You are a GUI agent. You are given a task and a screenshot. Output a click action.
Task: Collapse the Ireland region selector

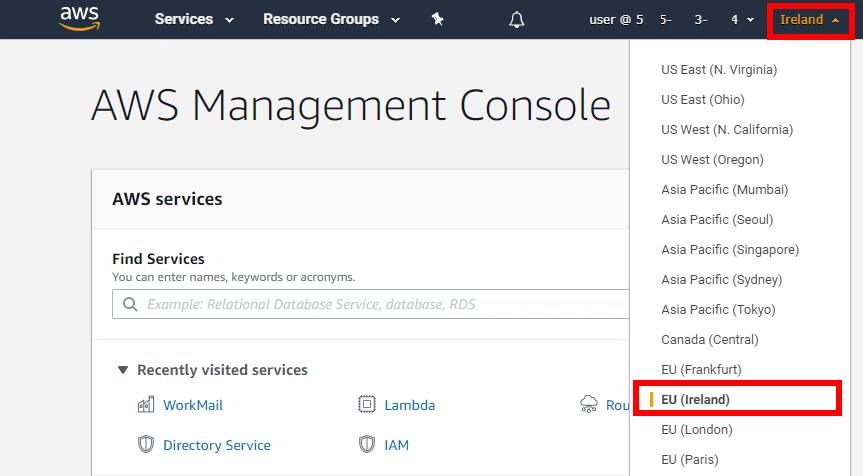(809, 19)
